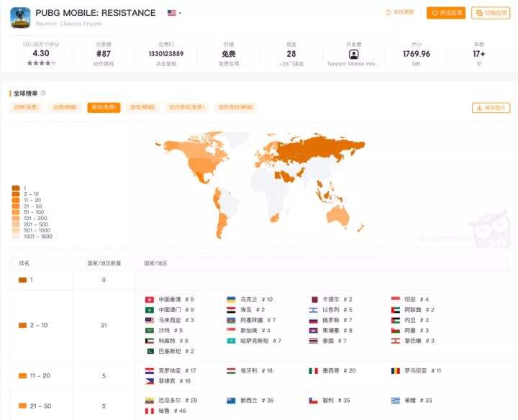Click the Peru entry 秘鲁 #46
The height and width of the screenshot is (420, 518).
point(165,411)
